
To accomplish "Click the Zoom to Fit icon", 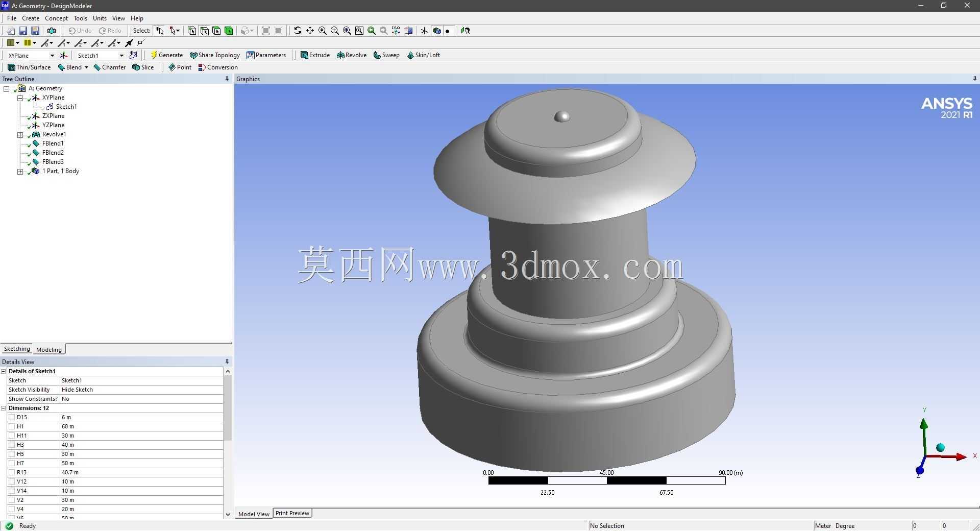I will click(347, 31).
